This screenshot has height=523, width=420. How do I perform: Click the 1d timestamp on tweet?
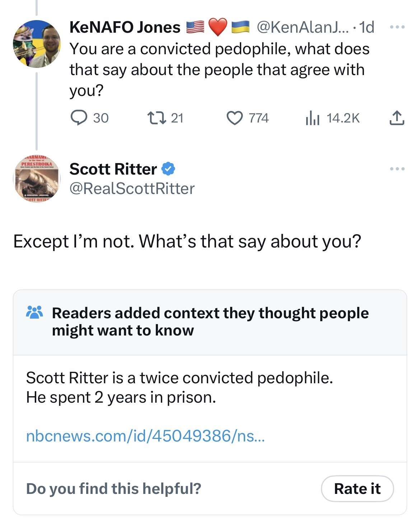coord(367,27)
